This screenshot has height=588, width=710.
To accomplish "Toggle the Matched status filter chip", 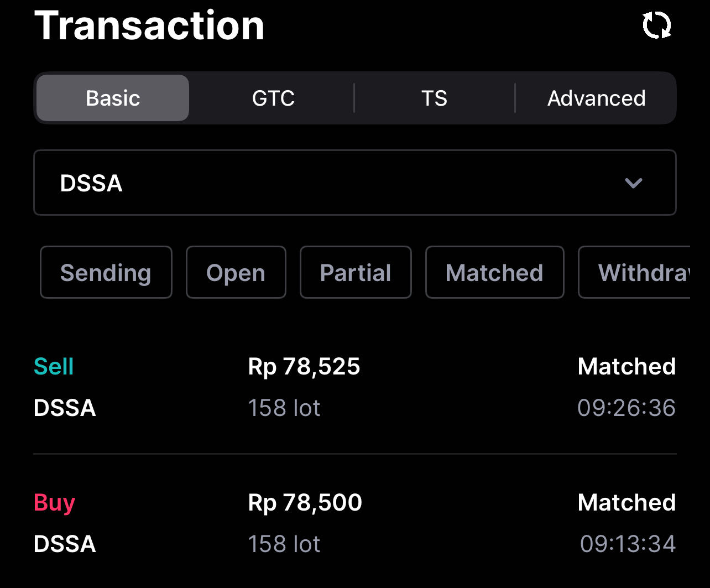I will (494, 272).
